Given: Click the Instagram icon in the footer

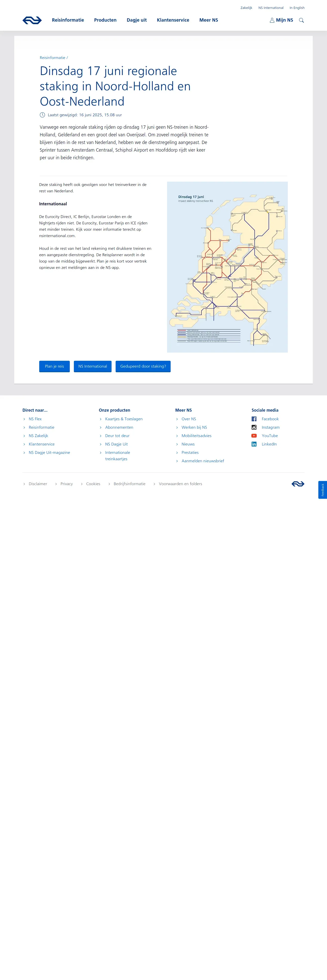Looking at the screenshot, I should click(x=254, y=427).
